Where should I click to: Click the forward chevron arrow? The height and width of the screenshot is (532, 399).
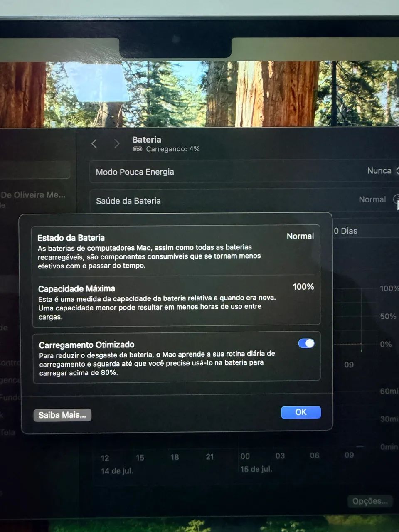(x=117, y=144)
